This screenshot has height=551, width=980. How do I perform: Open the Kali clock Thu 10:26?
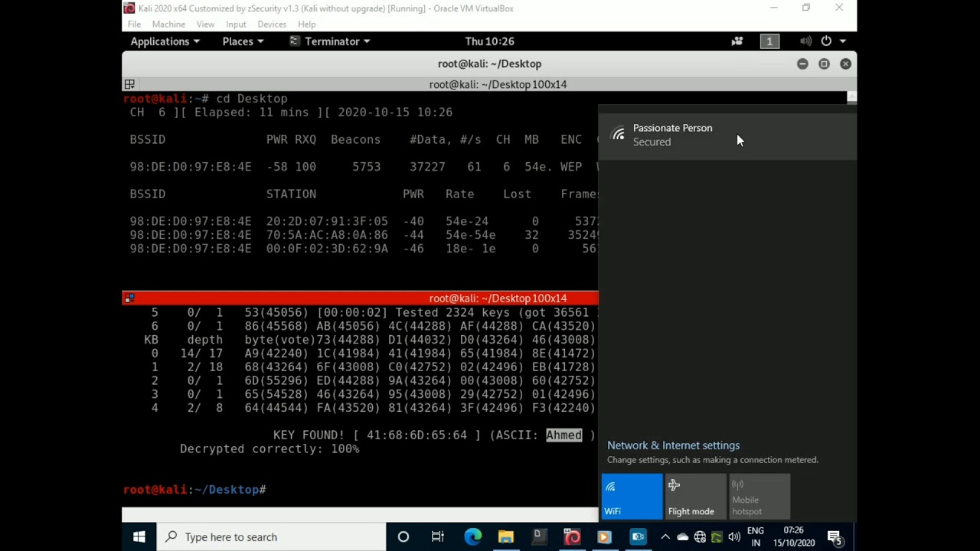pos(489,41)
